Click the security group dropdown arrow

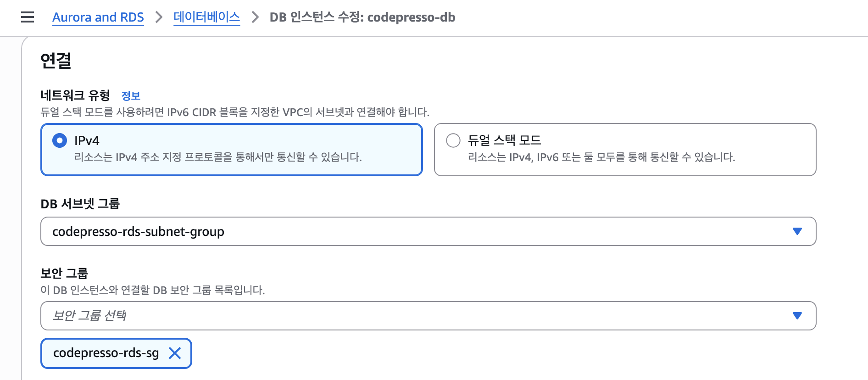point(797,316)
